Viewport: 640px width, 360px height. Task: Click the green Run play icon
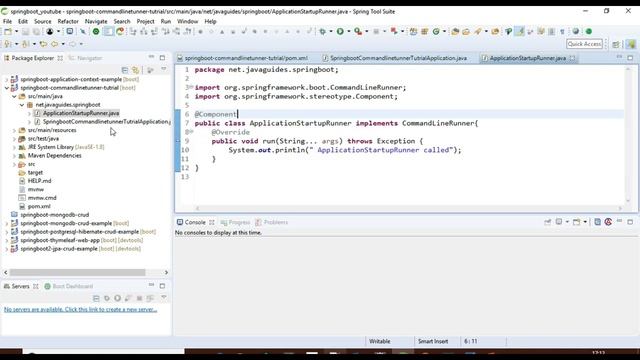click(x=340, y=31)
